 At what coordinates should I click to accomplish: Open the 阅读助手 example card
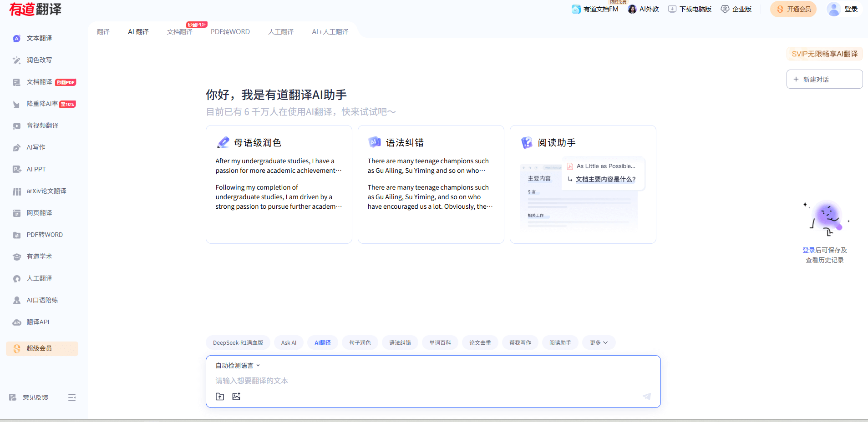583,184
